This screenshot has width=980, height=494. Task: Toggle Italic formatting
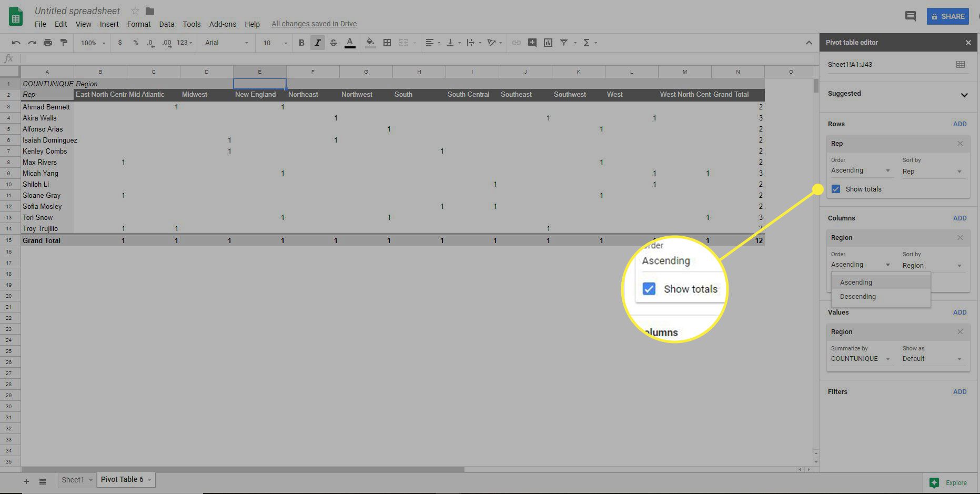[x=317, y=43]
